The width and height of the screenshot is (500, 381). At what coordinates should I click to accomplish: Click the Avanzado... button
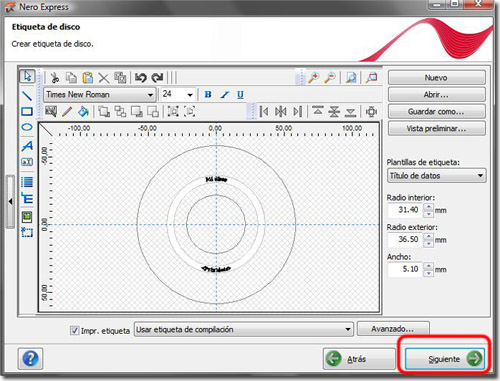pyautogui.click(x=393, y=329)
